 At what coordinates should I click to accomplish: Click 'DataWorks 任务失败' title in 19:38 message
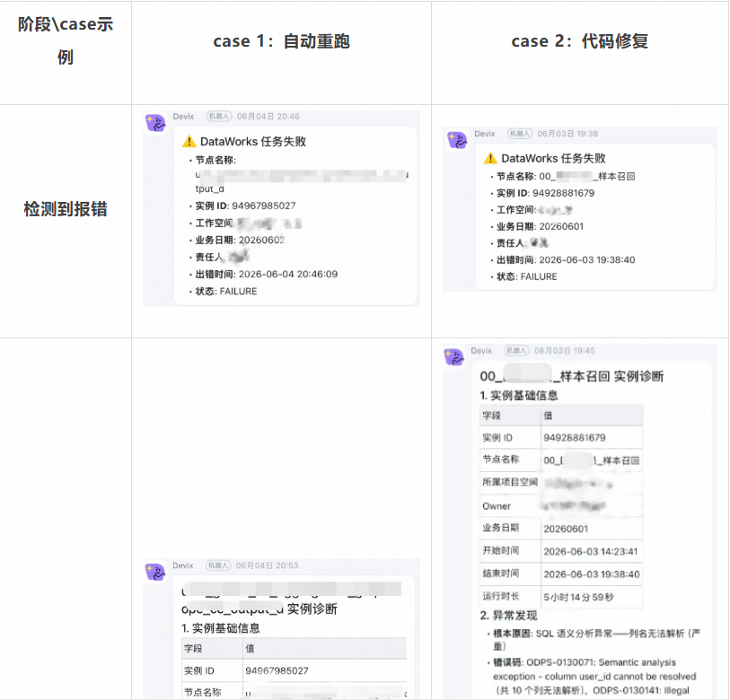tap(553, 158)
